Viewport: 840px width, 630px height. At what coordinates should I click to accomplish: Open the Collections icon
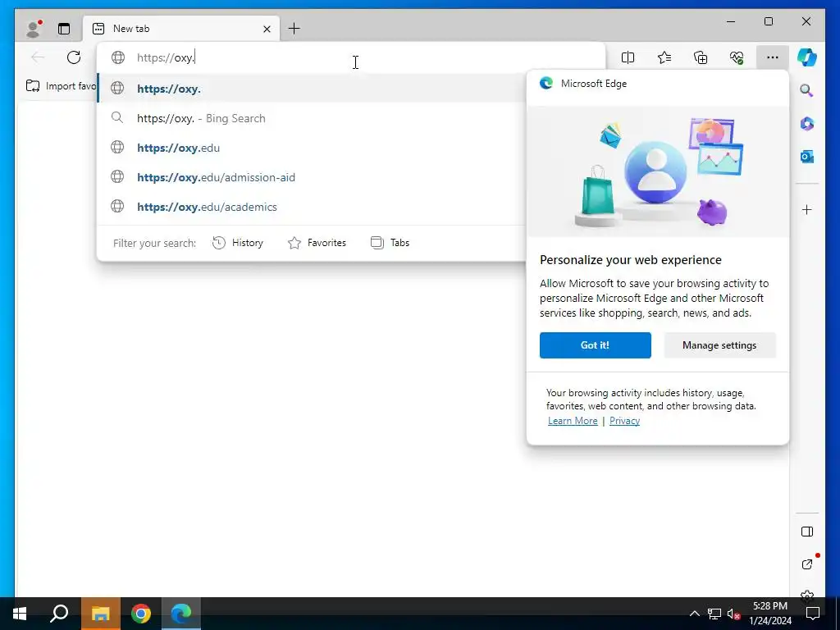701,57
